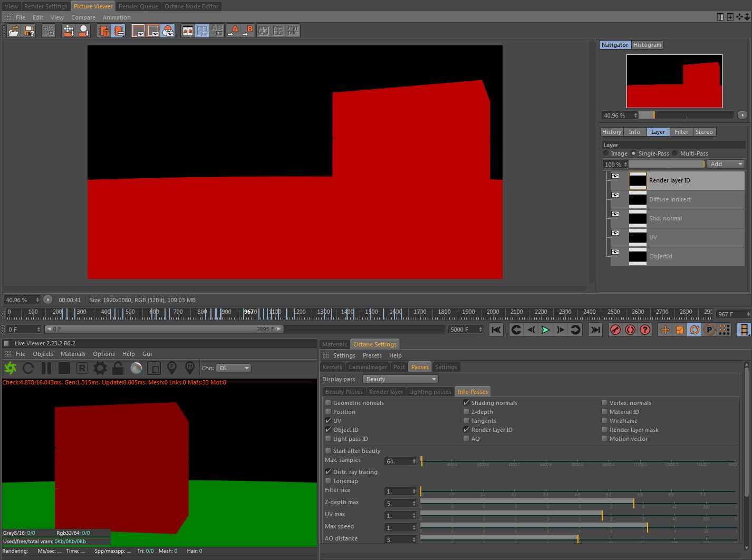The width and height of the screenshot is (752, 560).
Task: Enable the Wireframe pass checkbox
Action: (604, 421)
